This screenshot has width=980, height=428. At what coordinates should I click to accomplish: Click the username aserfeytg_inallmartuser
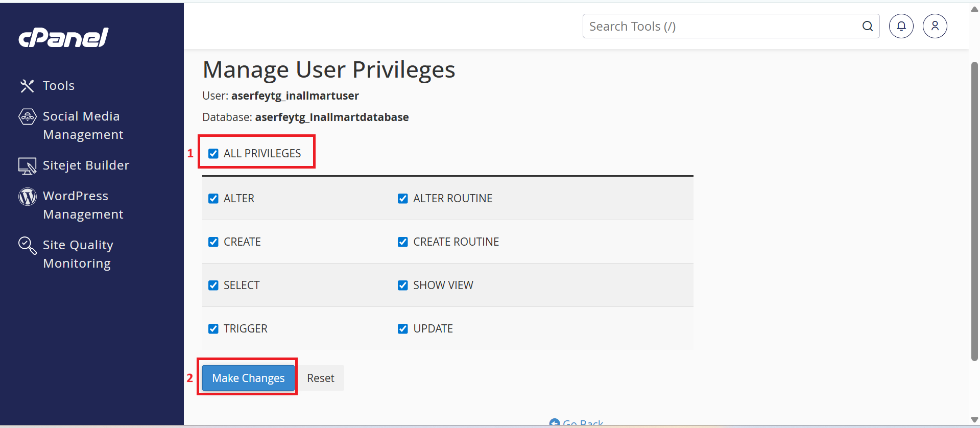pos(295,96)
